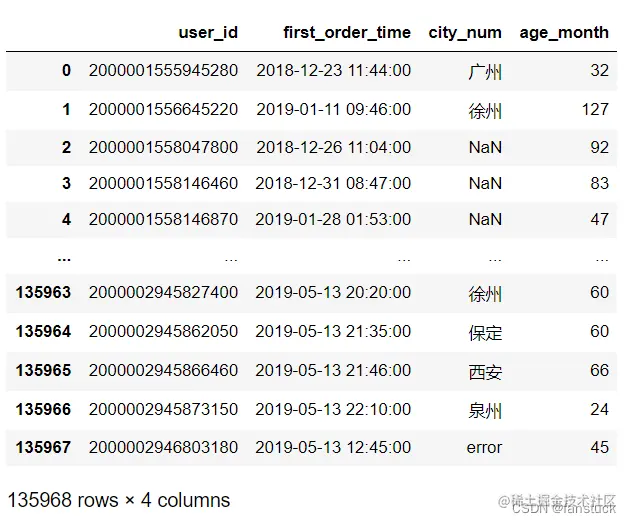This screenshot has width=631, height=523.
Task: Click the age_month column header
Action: [x=563, y=32]
